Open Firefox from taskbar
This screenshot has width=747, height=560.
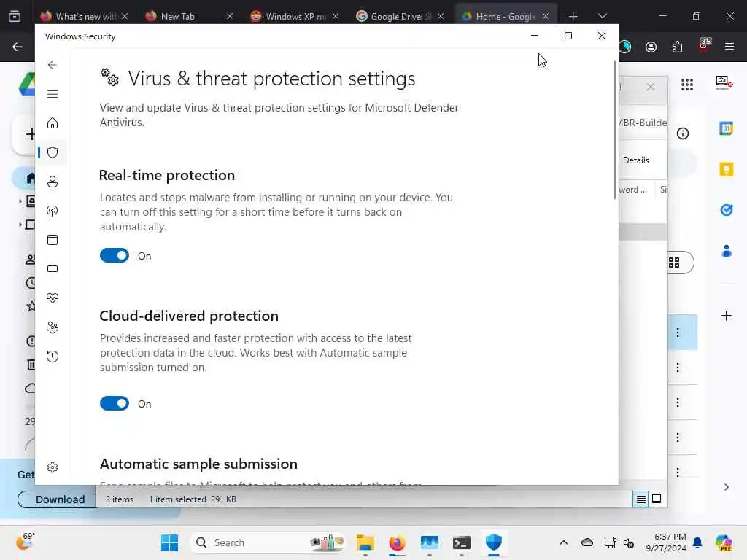pyautogui.click(x=398, y=542)
